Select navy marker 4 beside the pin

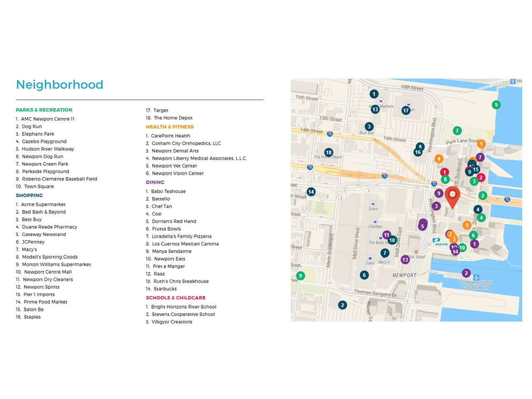[478, 209]
